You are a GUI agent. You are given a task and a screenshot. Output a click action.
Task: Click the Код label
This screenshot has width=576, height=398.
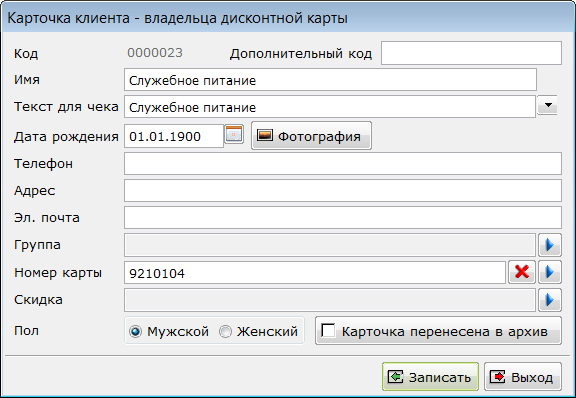point(26,54)
